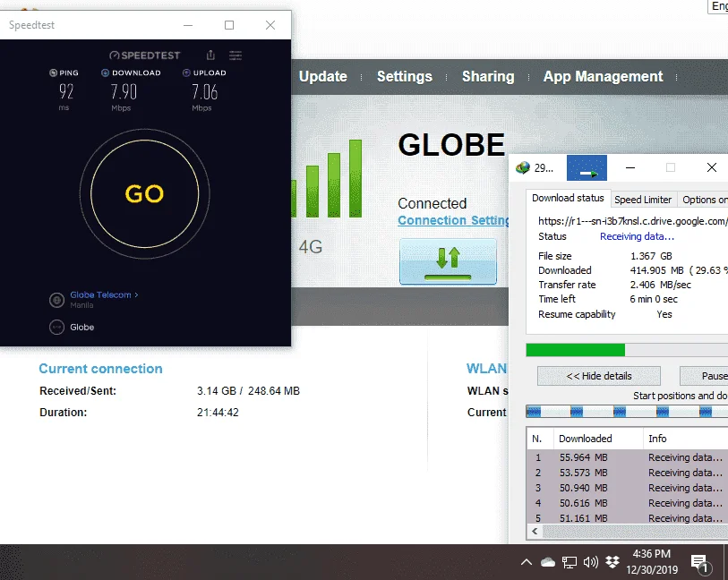Select connection row with 55.964 MB

pos(628,457)
